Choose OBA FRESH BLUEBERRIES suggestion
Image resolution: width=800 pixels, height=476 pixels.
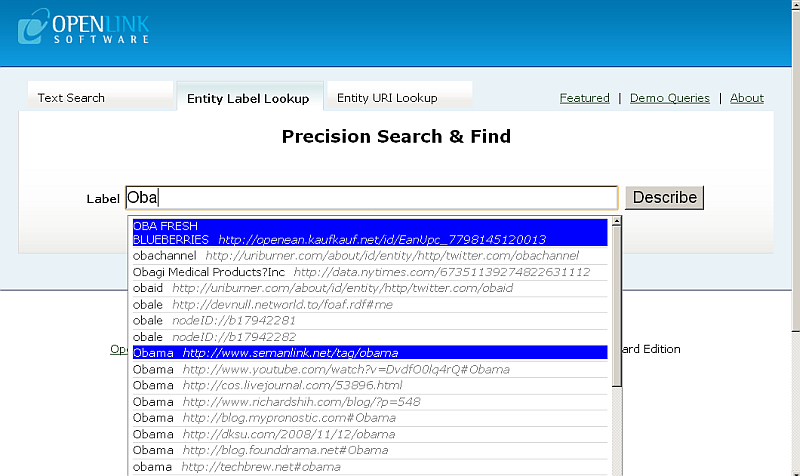pyautogui.click(x=370, y=233)
